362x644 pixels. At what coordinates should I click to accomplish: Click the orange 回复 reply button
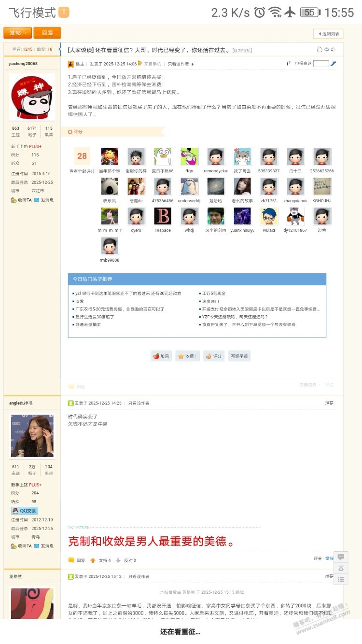tap(47, 33)
